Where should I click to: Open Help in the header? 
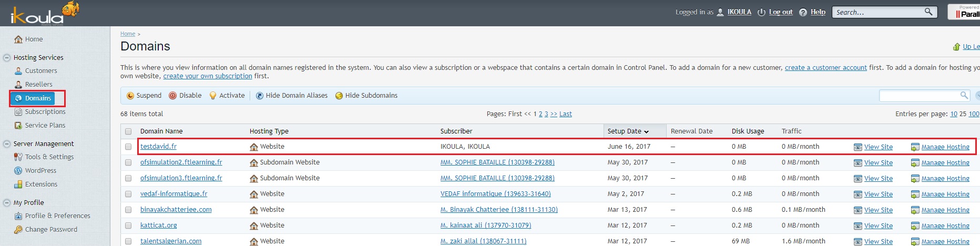pyautogui.click(x=818, y=12)
